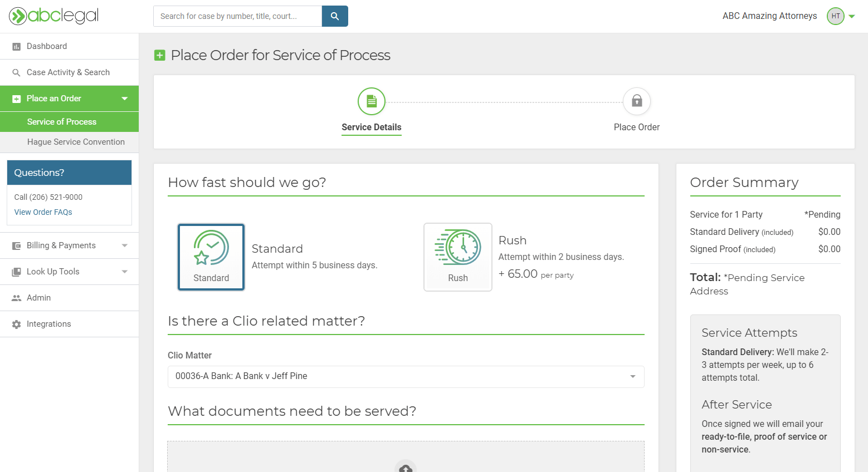
Task: Open the account dropdown arrow
Action: (x=852, y=17)
